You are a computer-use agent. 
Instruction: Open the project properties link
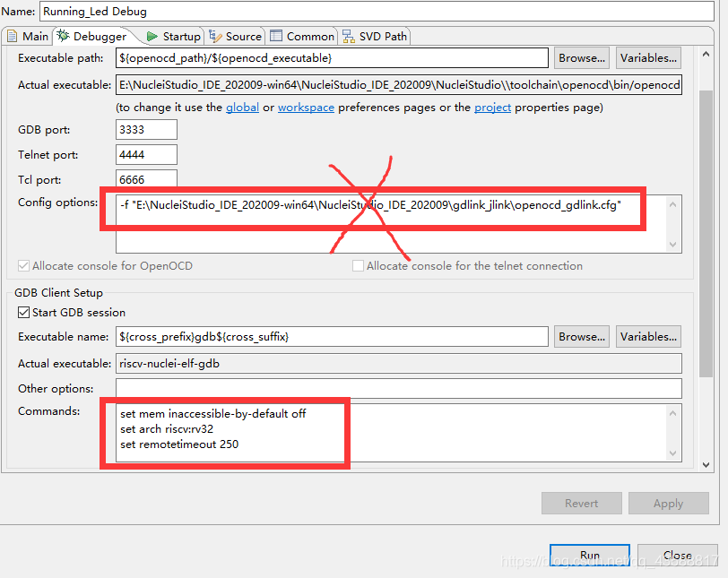coord(492,108)
